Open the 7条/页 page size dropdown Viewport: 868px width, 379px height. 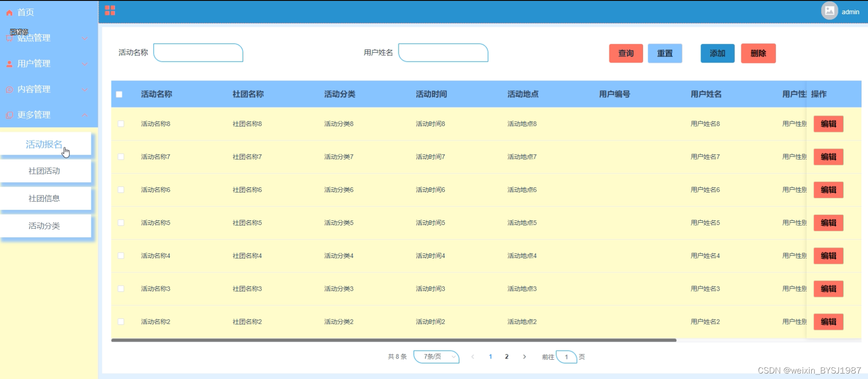(x=436, y=357)
